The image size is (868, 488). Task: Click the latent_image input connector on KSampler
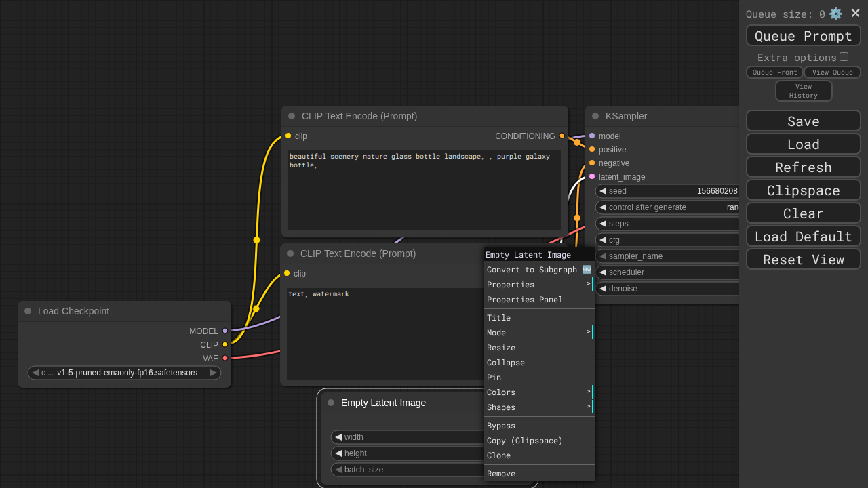[592, 176]
